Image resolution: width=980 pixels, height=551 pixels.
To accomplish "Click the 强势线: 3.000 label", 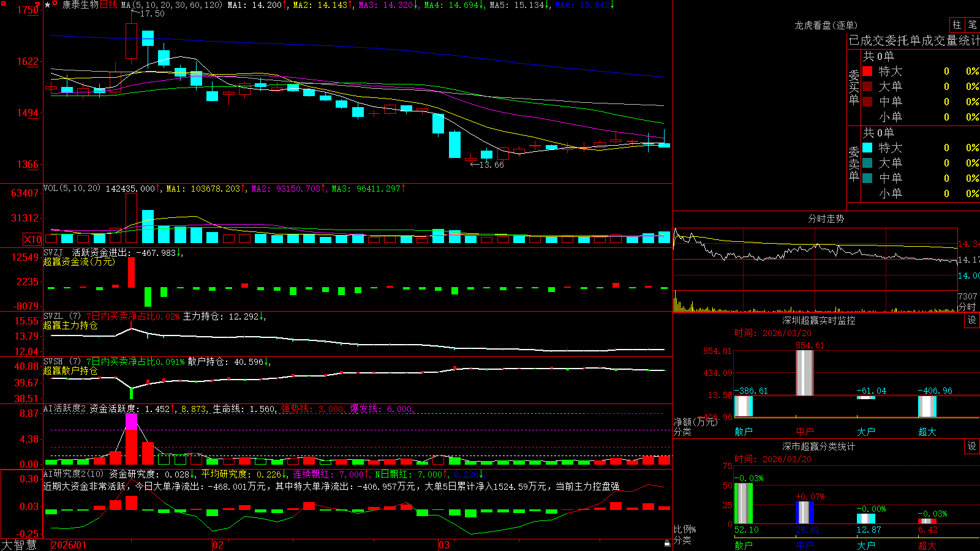I will tap(312, 408).
